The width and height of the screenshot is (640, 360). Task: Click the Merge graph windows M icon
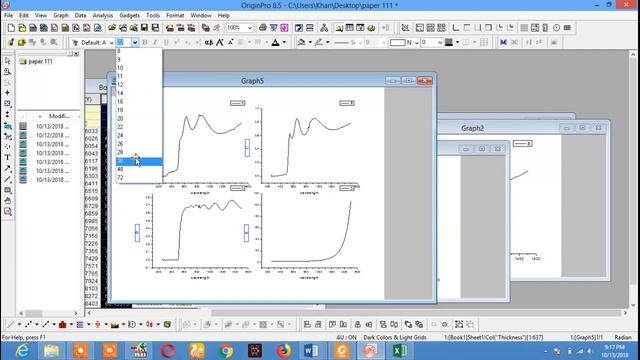[503, 42]
